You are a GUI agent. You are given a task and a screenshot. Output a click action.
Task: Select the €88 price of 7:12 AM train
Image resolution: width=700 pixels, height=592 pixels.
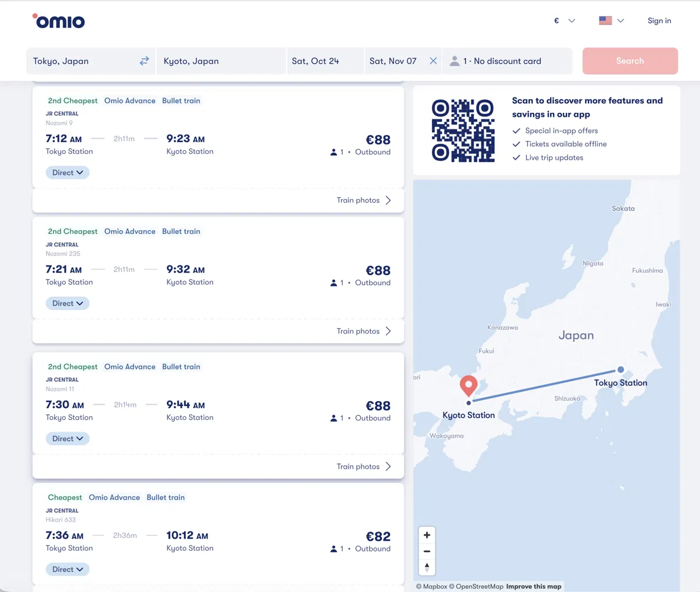(378, 140)
